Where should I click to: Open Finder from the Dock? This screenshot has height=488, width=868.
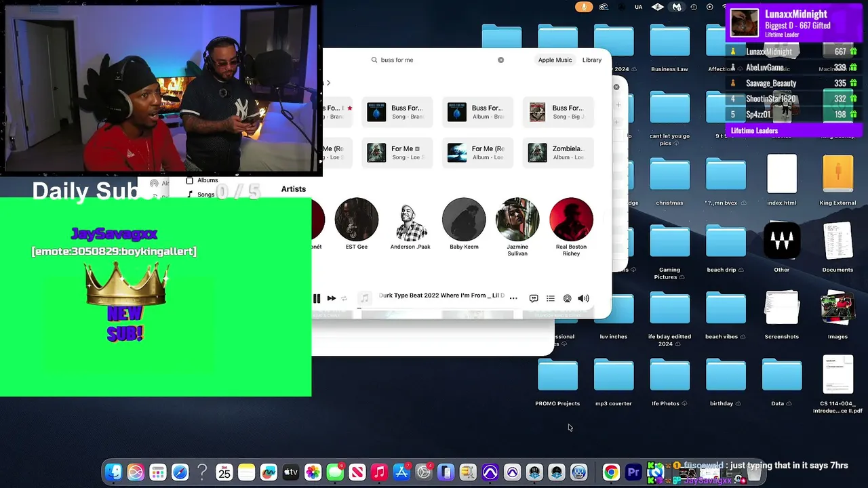coord(113,472)
